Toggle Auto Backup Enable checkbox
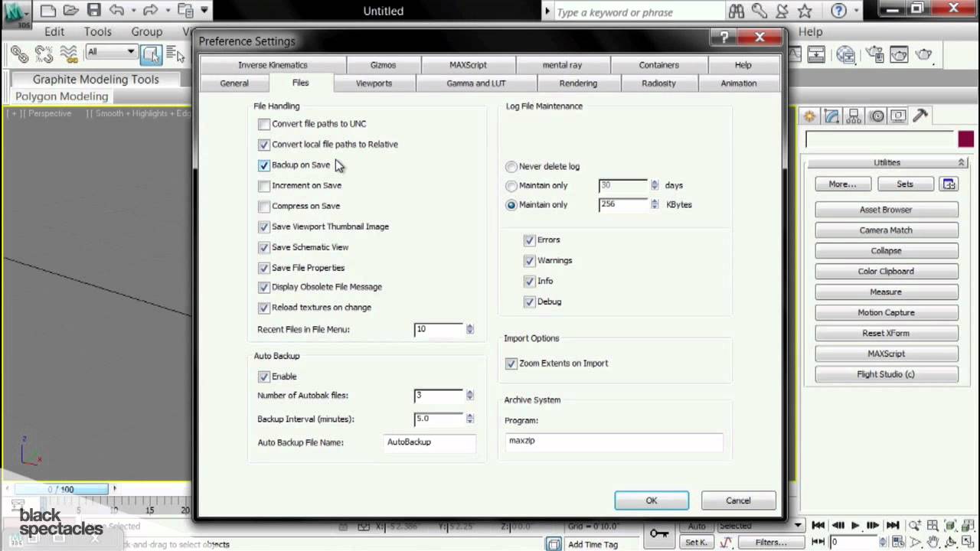This screenshot has width=980, height=551. click(264, 377)
